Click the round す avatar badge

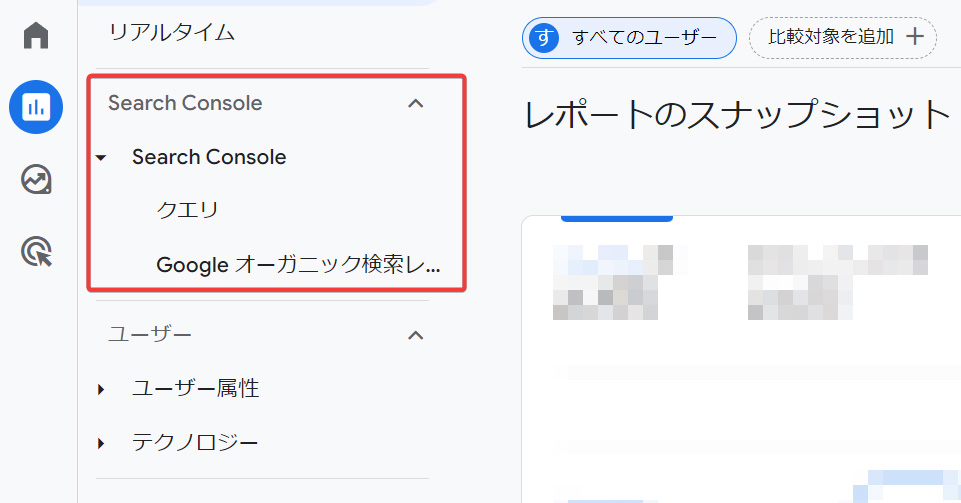[544, 38]
